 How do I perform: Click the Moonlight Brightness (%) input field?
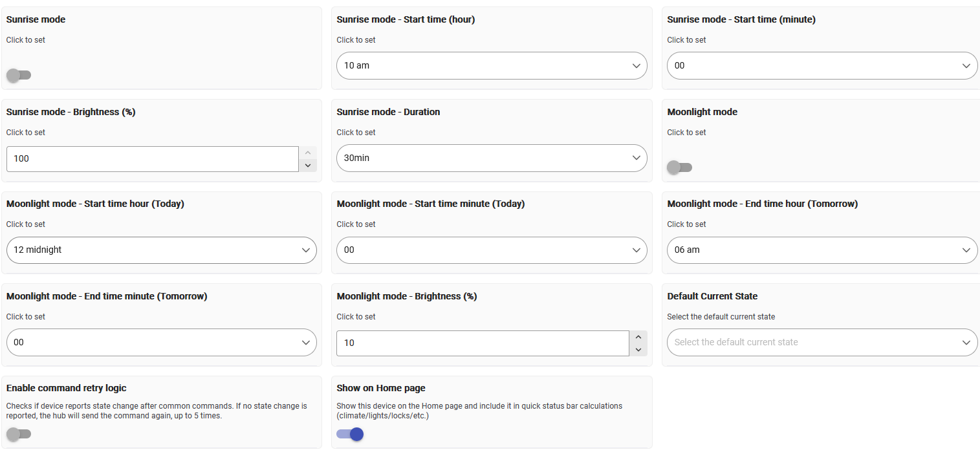point(483,343)
